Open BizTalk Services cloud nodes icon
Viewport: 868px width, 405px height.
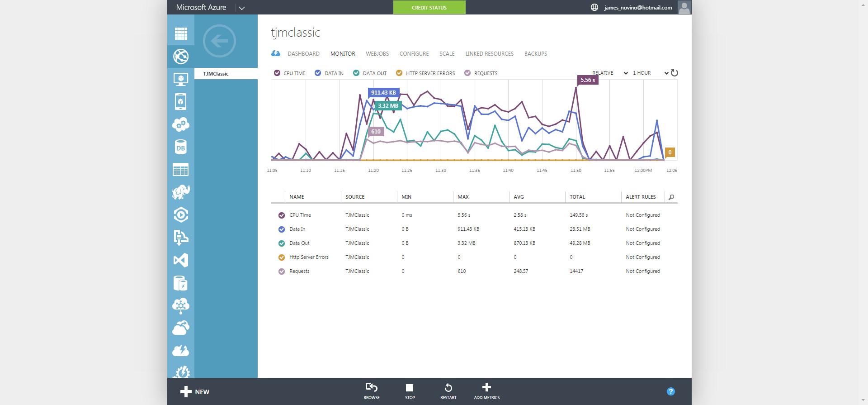pyautogui.click(x=181, y=306)
